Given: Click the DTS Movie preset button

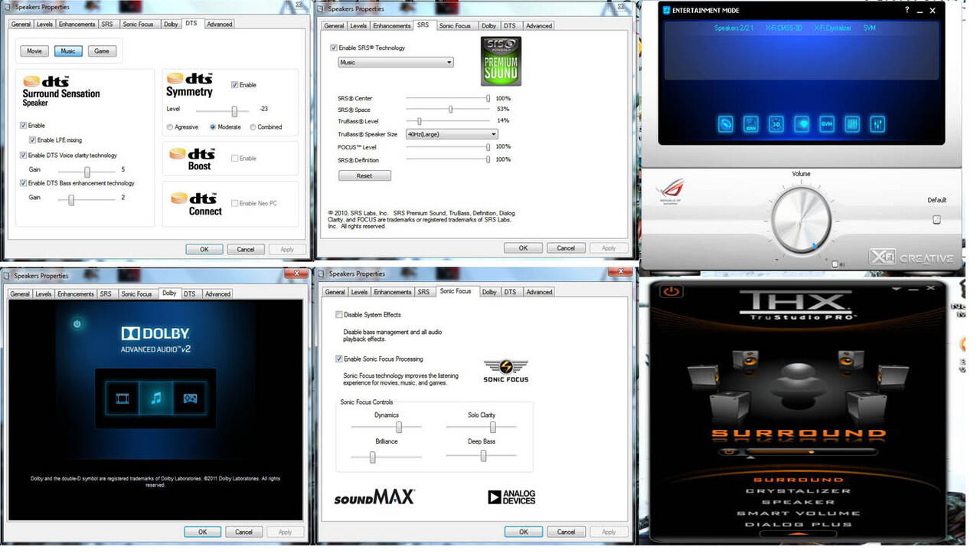Looking at the screenshot, I should pyautogui.click(x=34, y=51).
